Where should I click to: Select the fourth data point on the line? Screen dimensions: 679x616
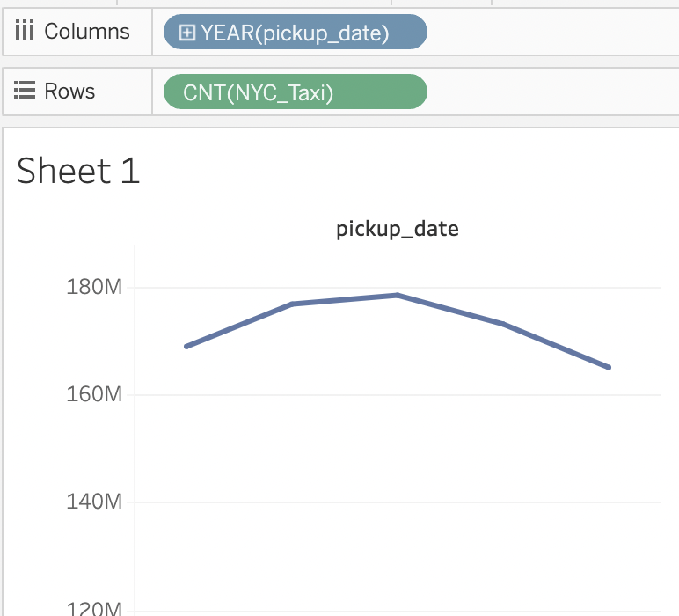pos(503,324)
